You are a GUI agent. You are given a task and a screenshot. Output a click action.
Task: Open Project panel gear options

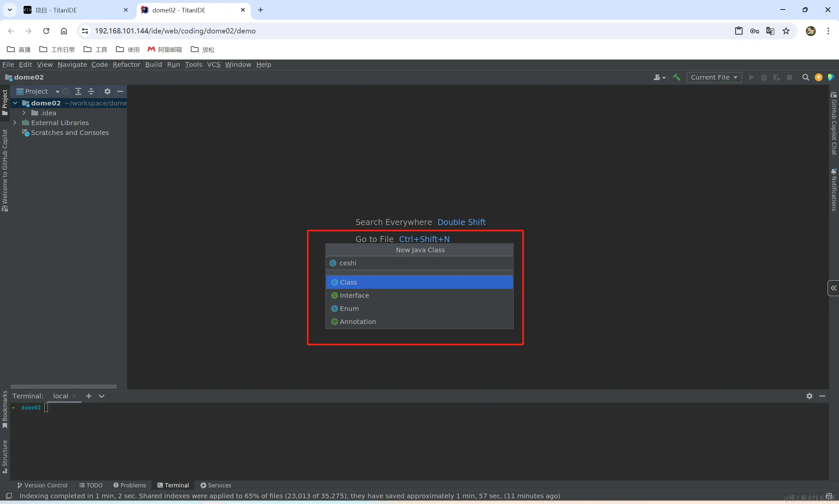pos(107,91)
